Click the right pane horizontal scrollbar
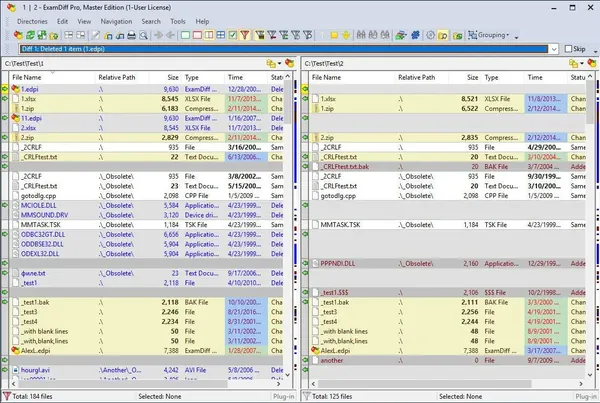 pos(447,383)
